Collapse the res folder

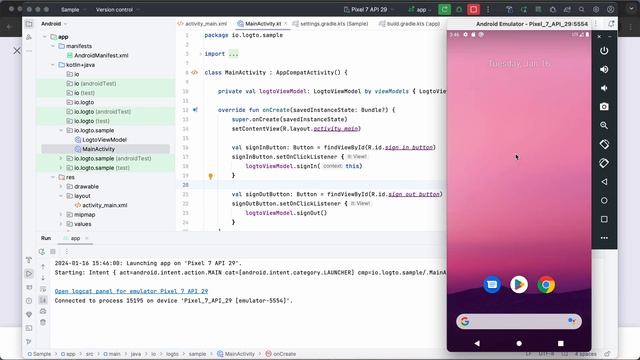(x=53, y=177)
